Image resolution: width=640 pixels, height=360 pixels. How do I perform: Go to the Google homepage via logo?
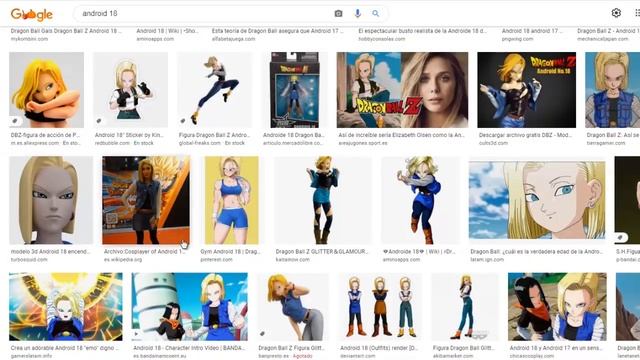[31, 14]
